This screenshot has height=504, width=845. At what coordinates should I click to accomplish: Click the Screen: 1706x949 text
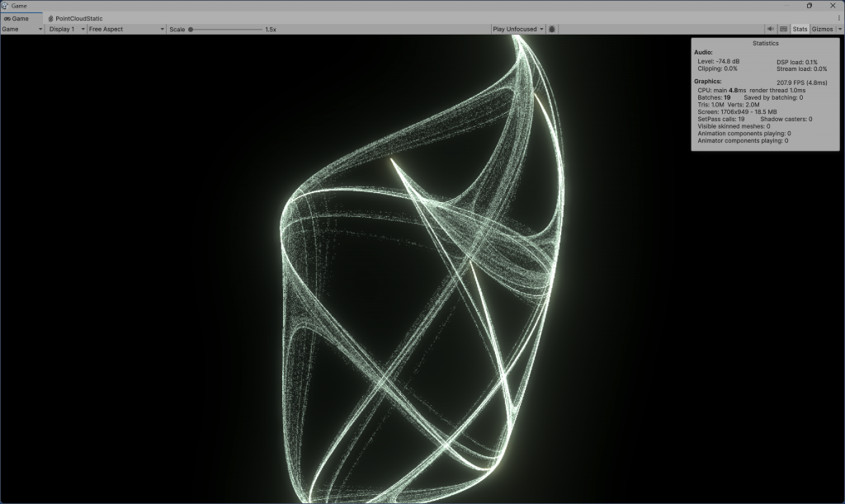(737, 112)
